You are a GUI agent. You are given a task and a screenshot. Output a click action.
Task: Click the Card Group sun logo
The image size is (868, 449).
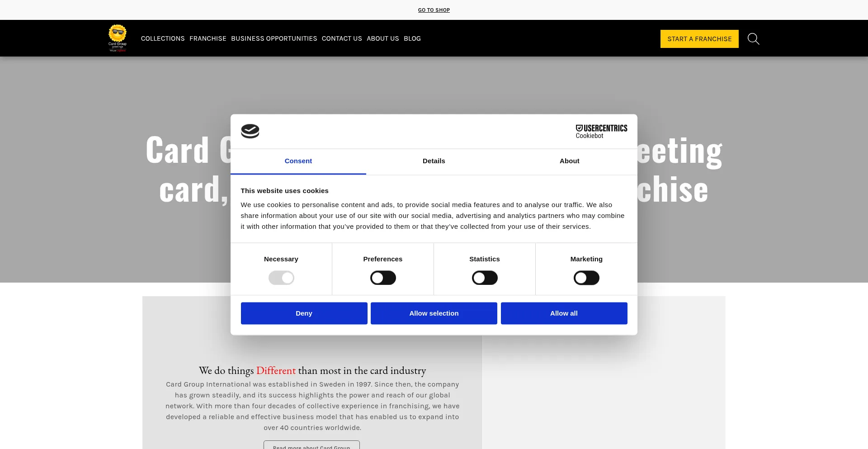118,38
